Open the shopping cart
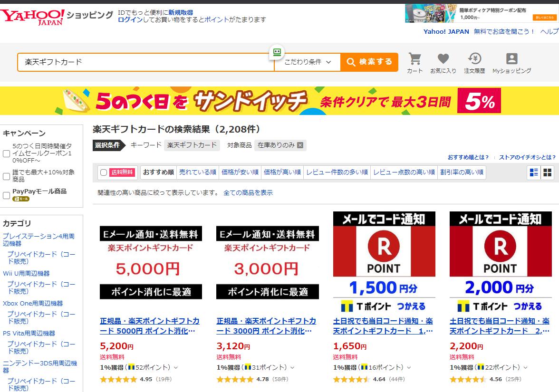The image size is (559, 392). coord(414,62)
